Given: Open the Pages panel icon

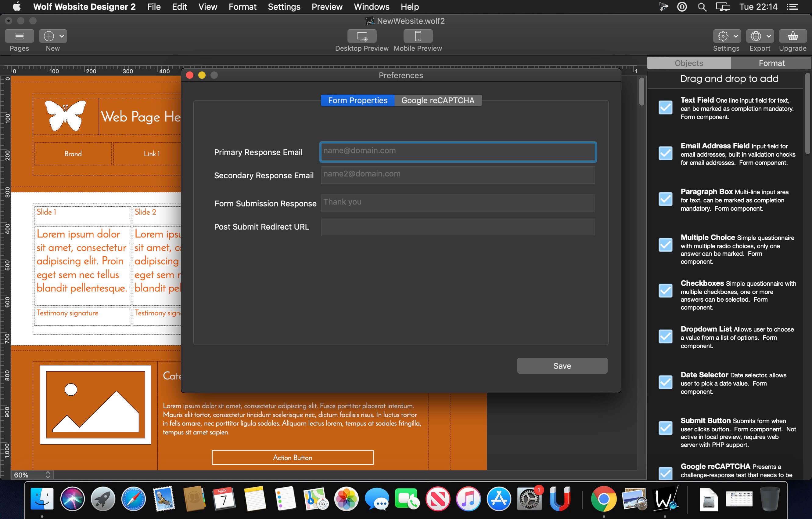Looking at the screenshot, I should pyautogui.click(x=19, y=36).
